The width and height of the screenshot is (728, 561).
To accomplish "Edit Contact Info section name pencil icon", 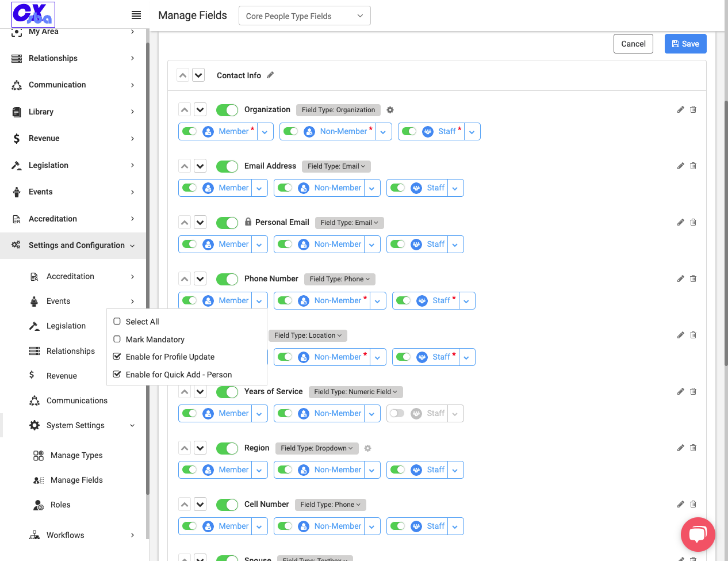I will pos(270,75).
